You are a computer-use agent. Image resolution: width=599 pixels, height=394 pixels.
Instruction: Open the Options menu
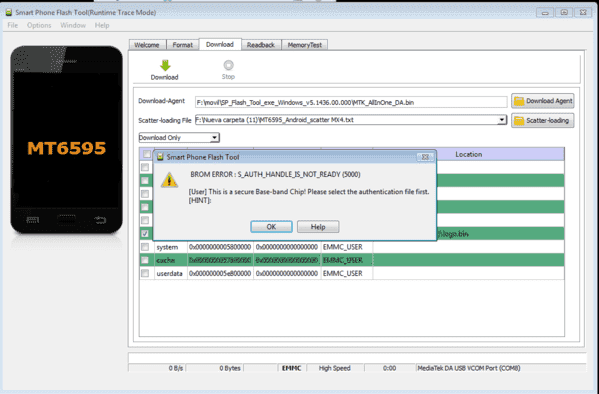click(39, 25)
